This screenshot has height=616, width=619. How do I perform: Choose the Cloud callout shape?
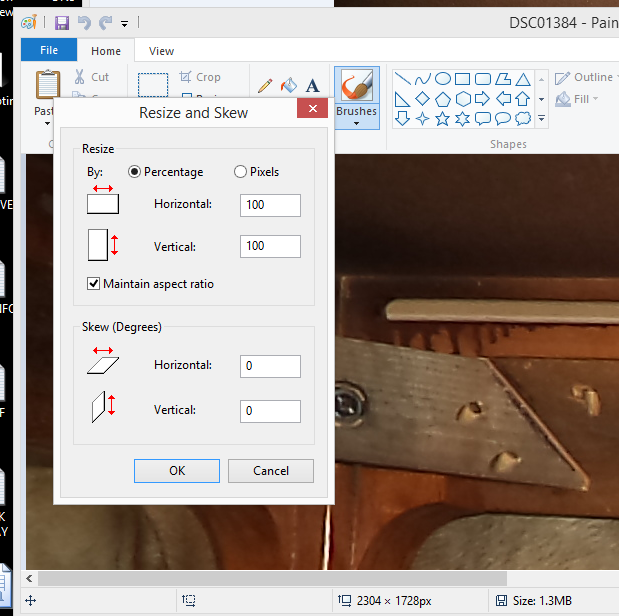pyautogui.click(x=523, y=118)
